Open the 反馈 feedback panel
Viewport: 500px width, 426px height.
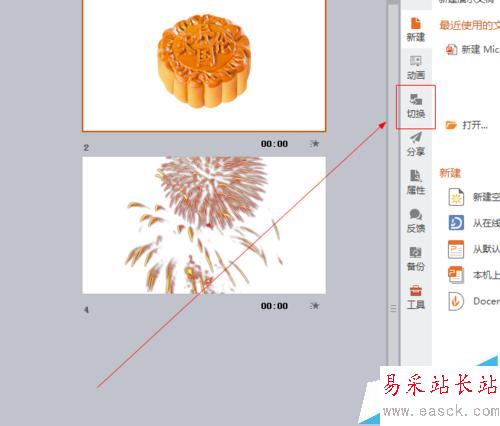(x=416, y=221)
